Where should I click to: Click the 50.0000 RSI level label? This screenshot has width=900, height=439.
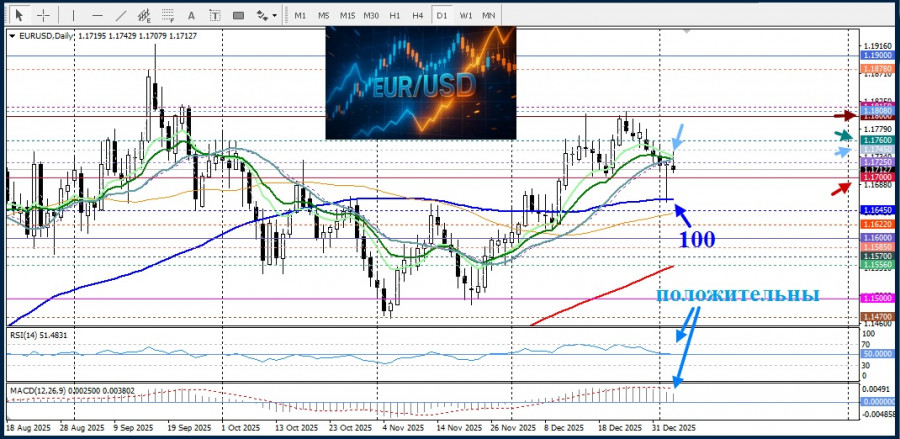click(x=878, y=354)
